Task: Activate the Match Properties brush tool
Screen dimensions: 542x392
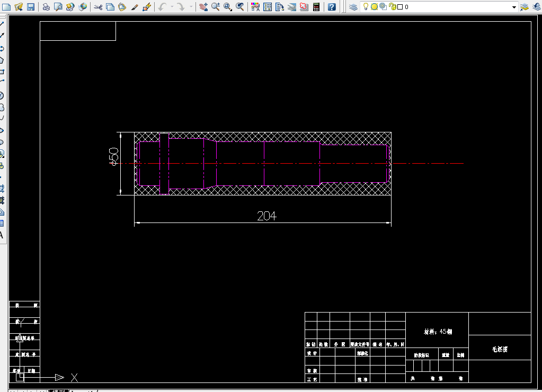Action: pyautogui.click(x=135, y=6)
